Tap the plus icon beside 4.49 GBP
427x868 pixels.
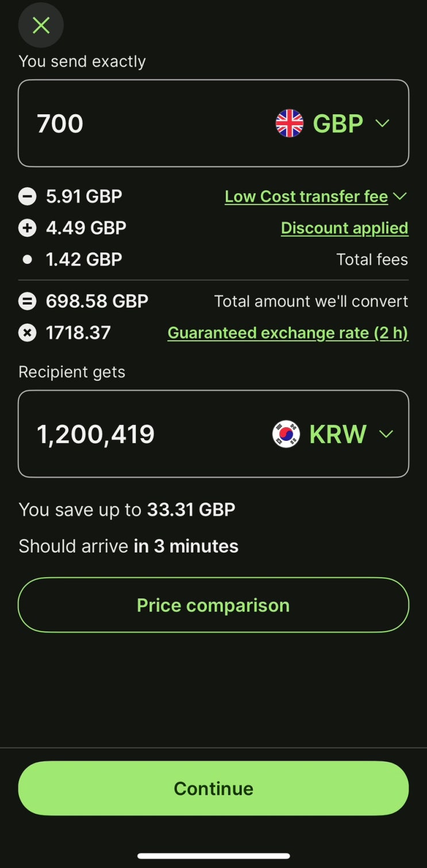(x=27, y=228)
